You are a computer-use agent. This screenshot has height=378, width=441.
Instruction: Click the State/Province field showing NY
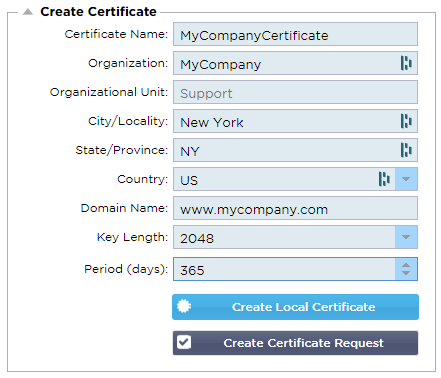pyautogui.click(x=287, y=150)
